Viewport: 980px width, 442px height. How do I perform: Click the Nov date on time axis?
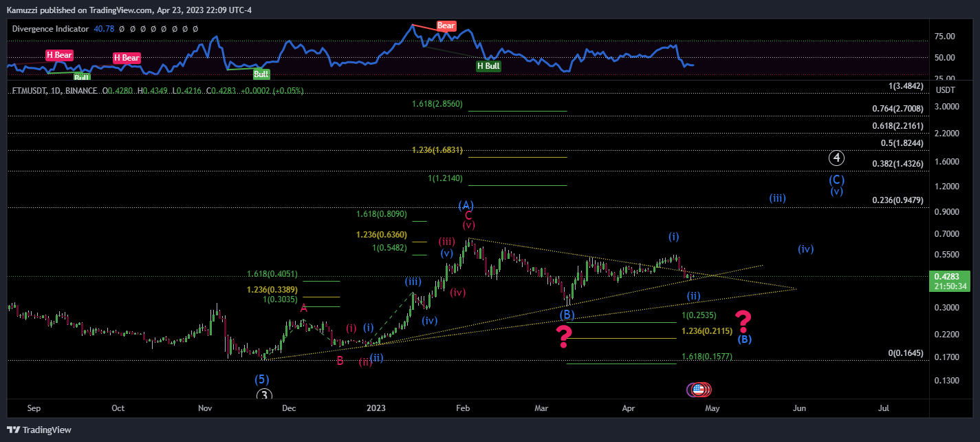[x=205, y=408]
